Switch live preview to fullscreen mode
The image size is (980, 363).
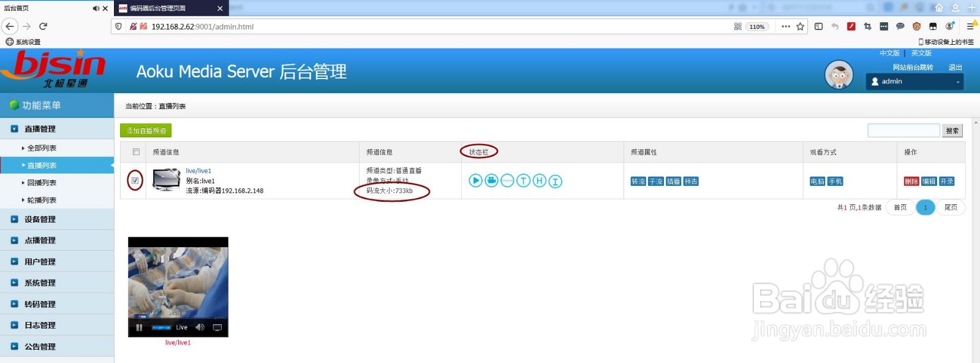pos(217,327)
